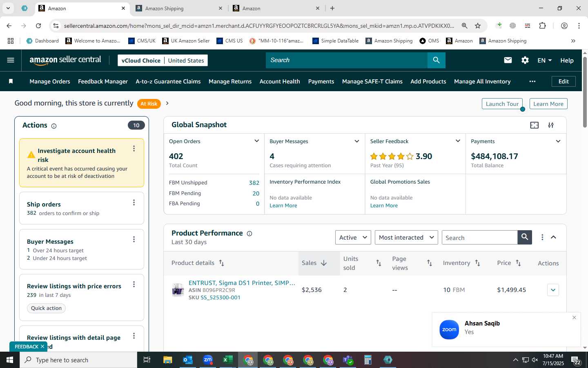Click the page vertical scrollbar
The height and width of the screenshot is (368, 588).
(585, 92)
